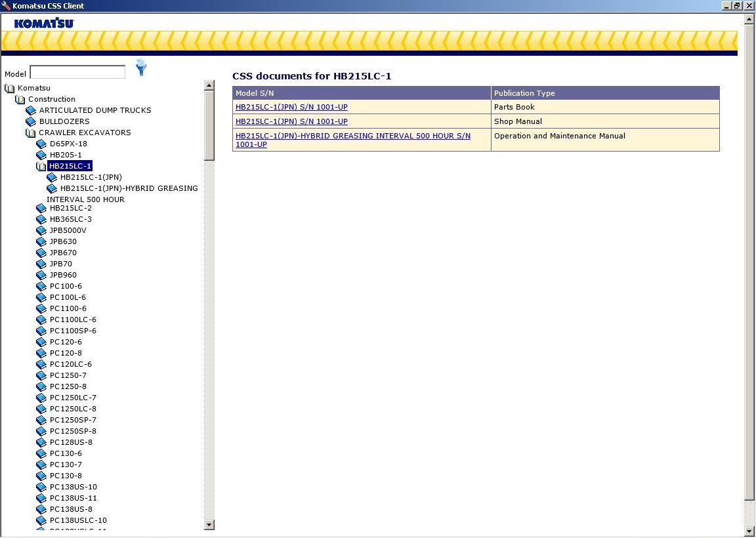The width and height of the screenshot is (756, 538).
Task: Click the book icon beside HB215LC-1(JPN) child node
Action: click(x=52, y=177)
